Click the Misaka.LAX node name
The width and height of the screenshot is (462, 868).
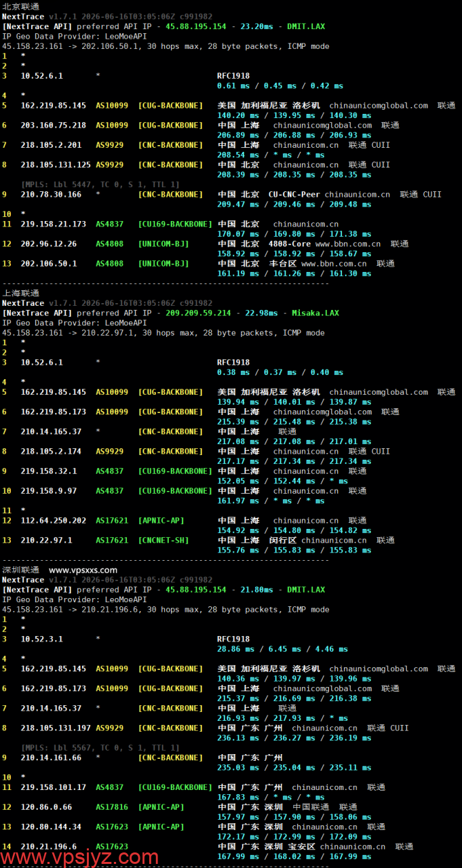(x=315, y=313)
